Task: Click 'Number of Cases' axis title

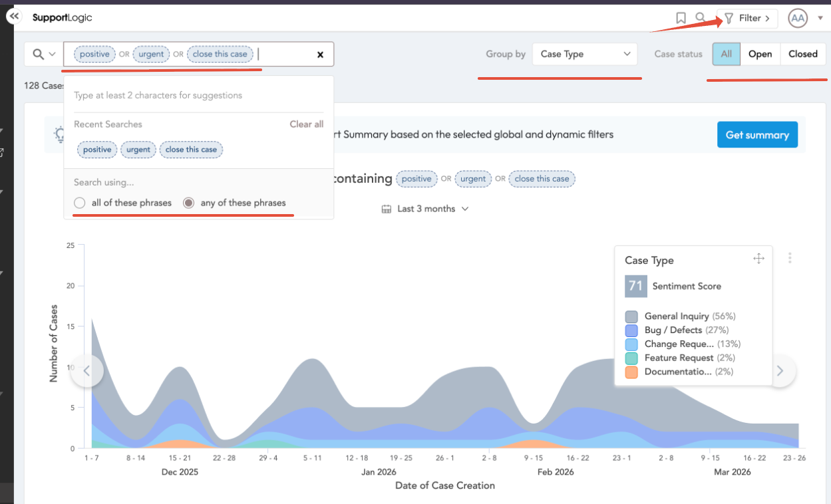Action: click(53, 343)
